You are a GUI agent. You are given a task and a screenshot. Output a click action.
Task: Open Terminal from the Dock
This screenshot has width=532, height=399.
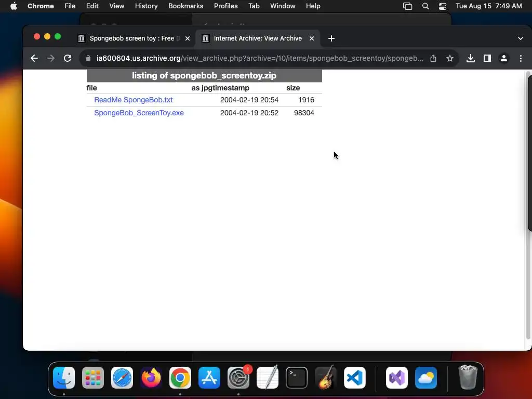pos(297,378)
